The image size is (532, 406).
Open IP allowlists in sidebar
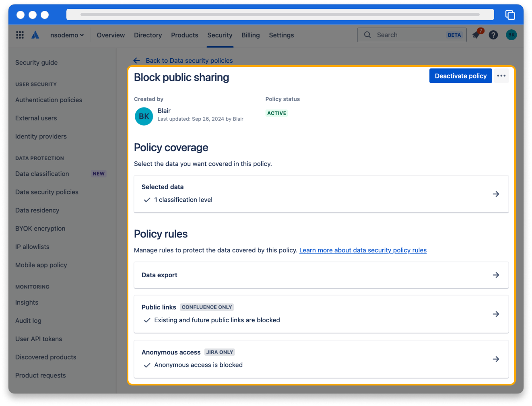click(x=32, y=247)
